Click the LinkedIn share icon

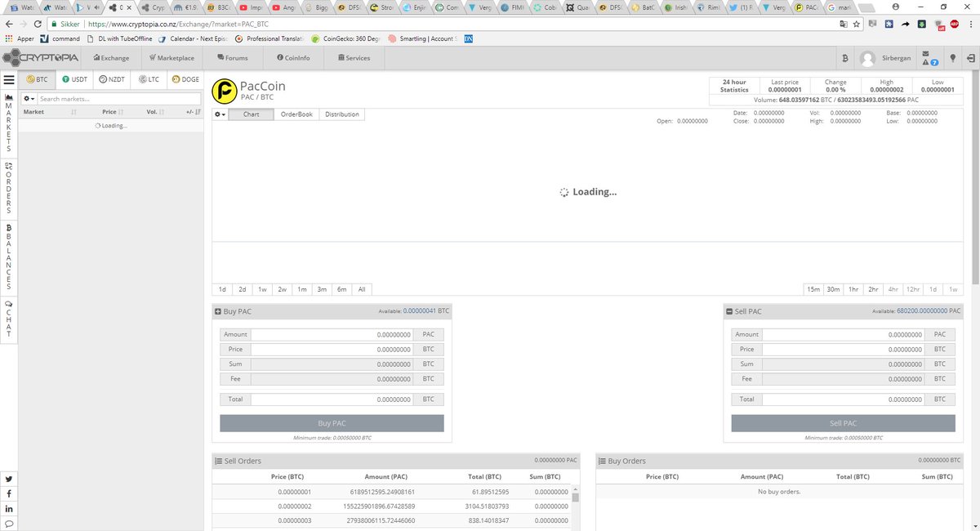9,509
